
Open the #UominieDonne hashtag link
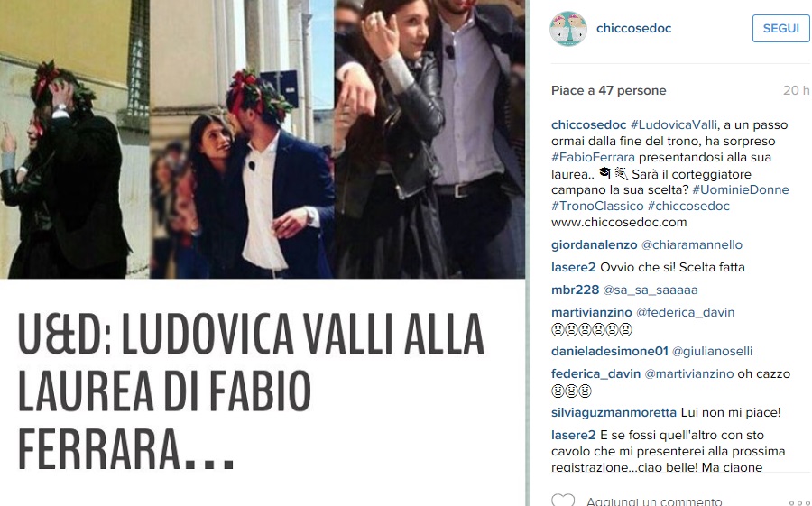(740, 189)
